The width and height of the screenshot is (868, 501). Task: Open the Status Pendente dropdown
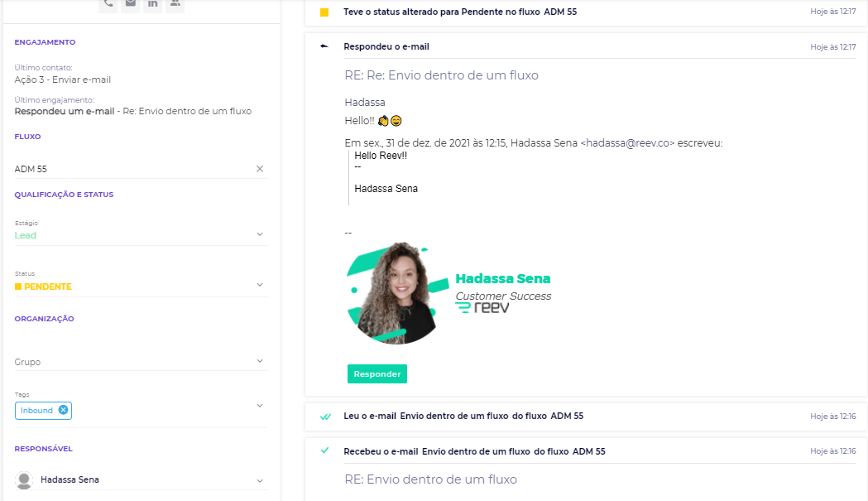coord(259,285)
